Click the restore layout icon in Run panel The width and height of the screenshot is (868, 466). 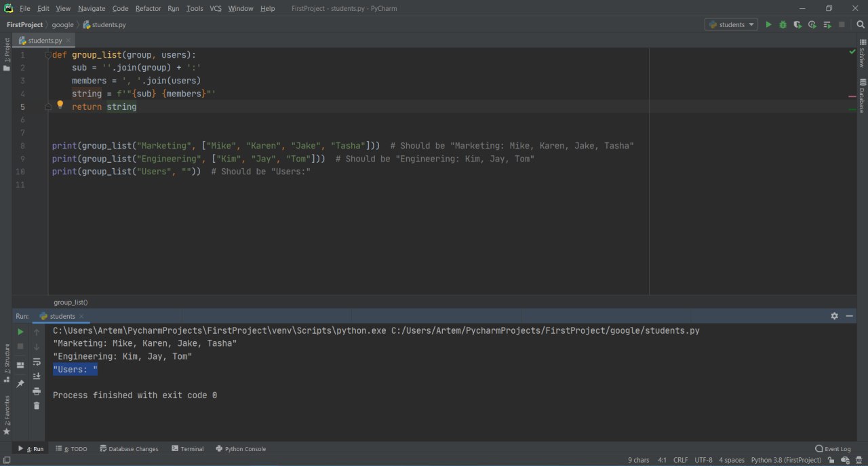click(20, 365)
